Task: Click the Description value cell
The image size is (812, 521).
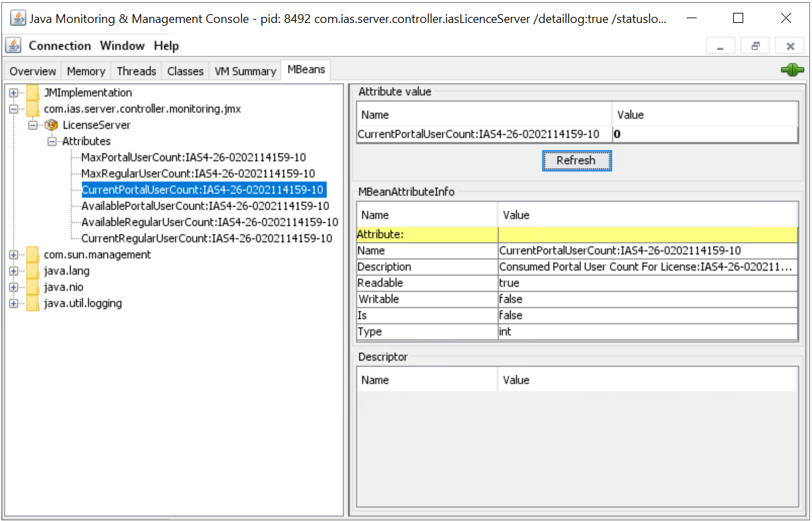Action: pyautogui.click(x=647, y=267)
